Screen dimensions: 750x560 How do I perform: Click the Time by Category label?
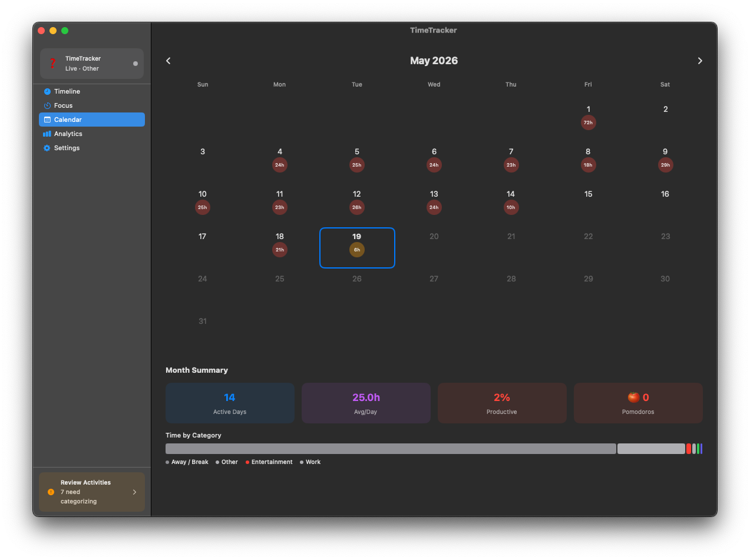pyautogui.click(x=193, y=435)
